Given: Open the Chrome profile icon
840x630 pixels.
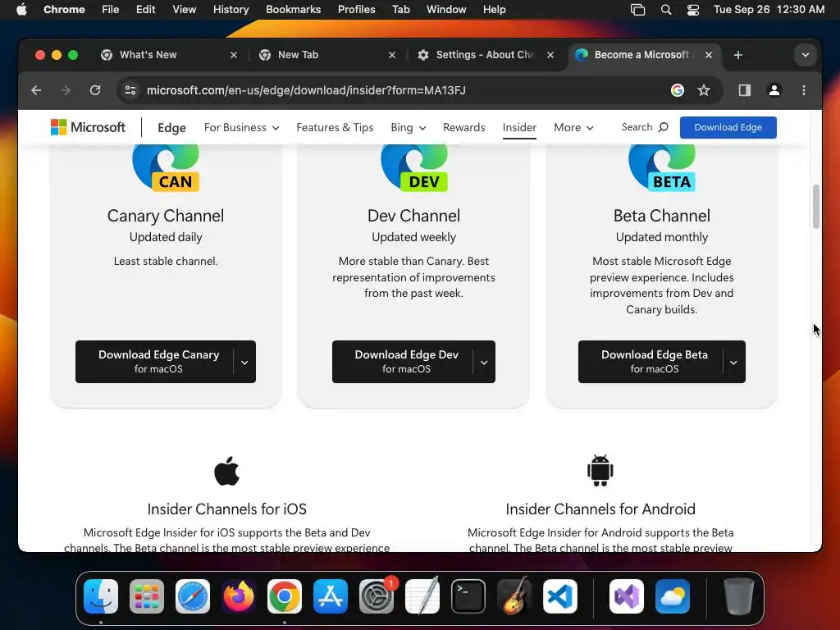Looking at the screenshot, I should click(x=774, y=90).
